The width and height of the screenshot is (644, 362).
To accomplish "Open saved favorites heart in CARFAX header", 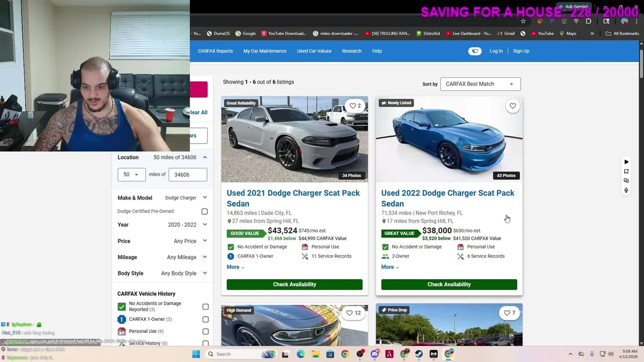I will [x=475, y=51].
